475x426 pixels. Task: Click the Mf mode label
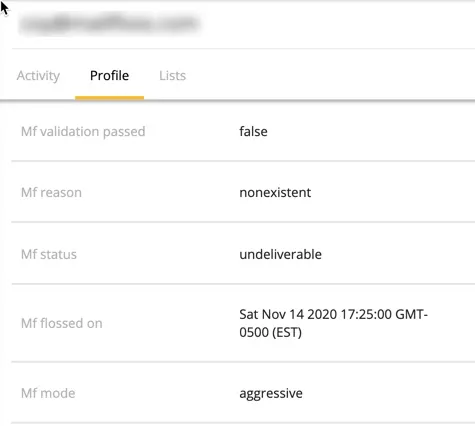pyautogui.click(x=48, y=393)
